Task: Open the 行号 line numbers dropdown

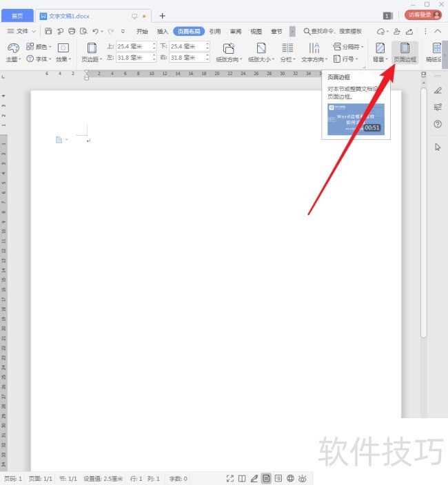Action: click(345, 59)
